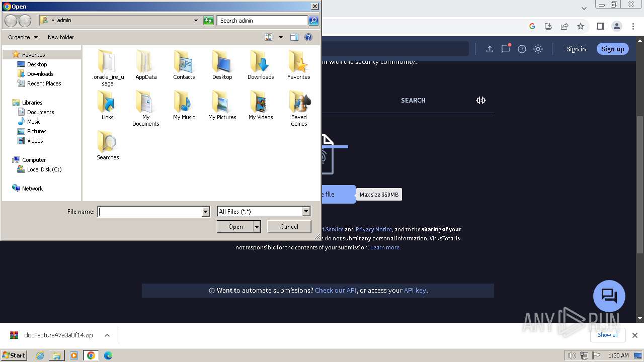Click the search magnifier icon in dialog
644x362 pixels.
point(313,21)
